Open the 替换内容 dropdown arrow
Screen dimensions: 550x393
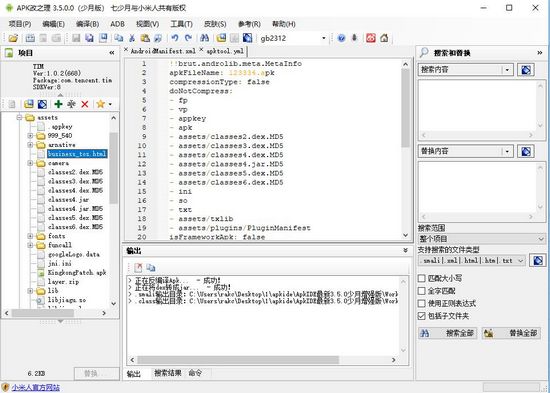tap(507, 152)
